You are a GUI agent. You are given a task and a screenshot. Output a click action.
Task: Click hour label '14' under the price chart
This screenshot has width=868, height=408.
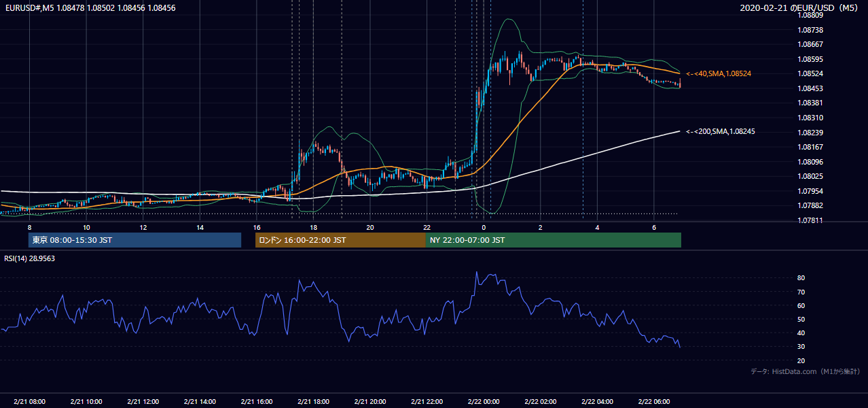pos(200,227)
